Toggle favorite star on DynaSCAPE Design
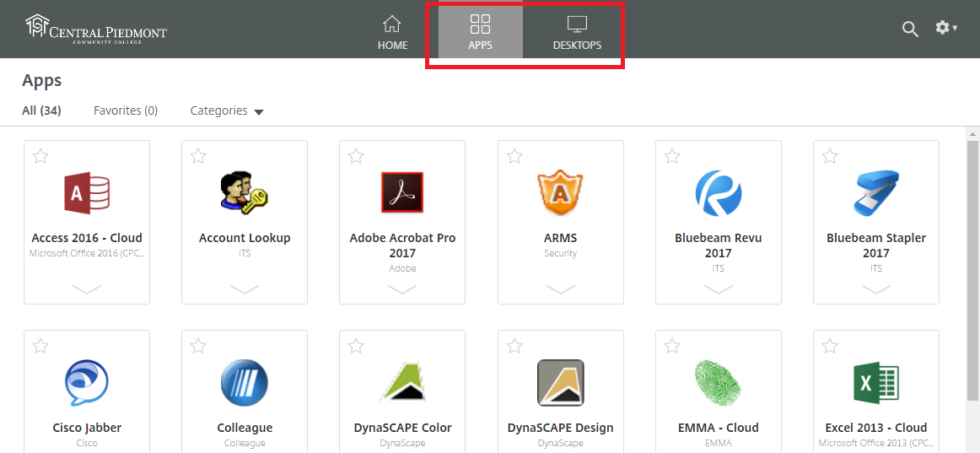 pyautogui.click(x=514, y=346)
